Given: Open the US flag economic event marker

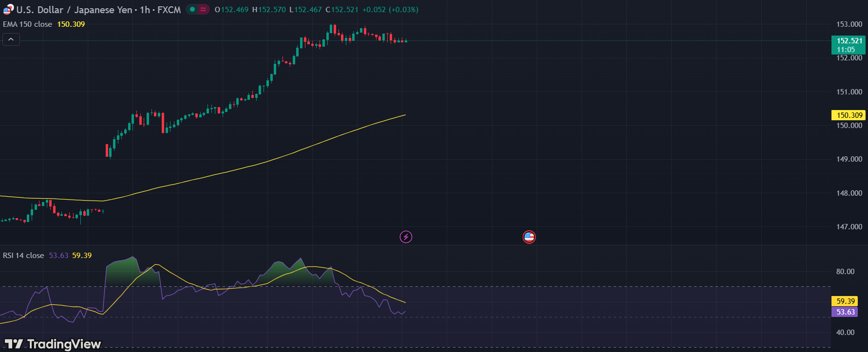Looking at the screenshot, I should pyautogui.click(x=529, y=237).
